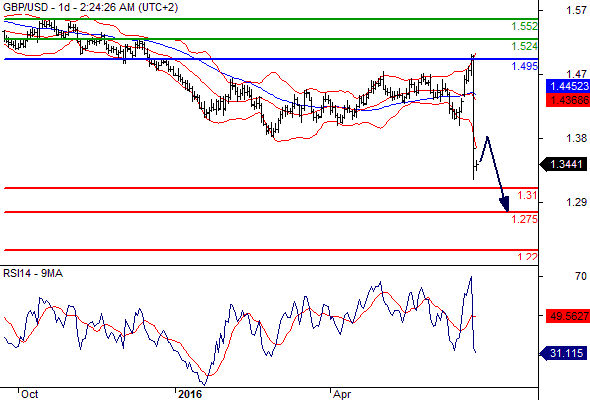Image resolution: width=590 pixels, height=400 pixels.
Task: Click the 1.38 price axis value
Action: coord(576,138)
